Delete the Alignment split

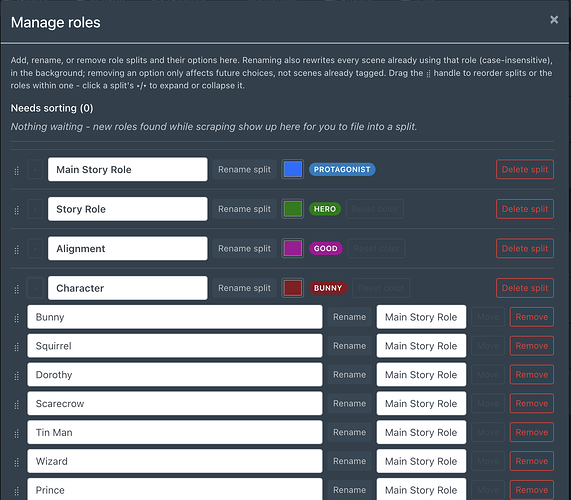[x=525, y=248]
